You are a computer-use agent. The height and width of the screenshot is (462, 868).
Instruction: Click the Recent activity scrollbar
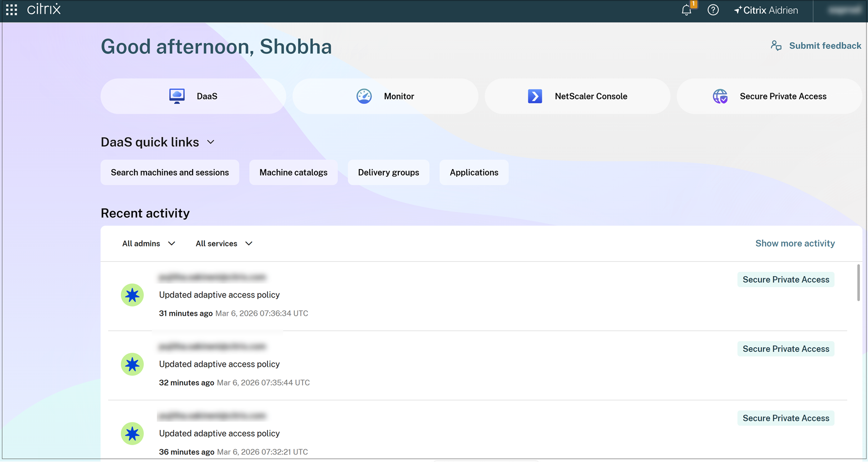click(858, 282)
